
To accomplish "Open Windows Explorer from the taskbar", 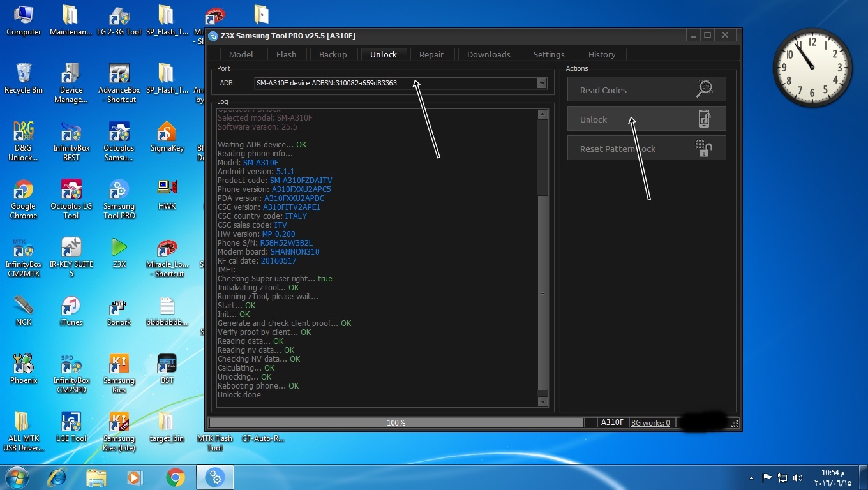I will click(x=96, y=477).
